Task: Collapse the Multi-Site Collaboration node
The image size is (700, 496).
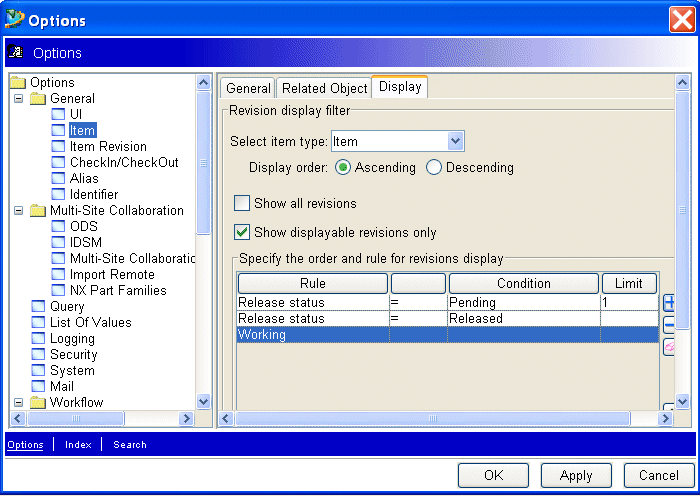Action: tap(18, 211)
